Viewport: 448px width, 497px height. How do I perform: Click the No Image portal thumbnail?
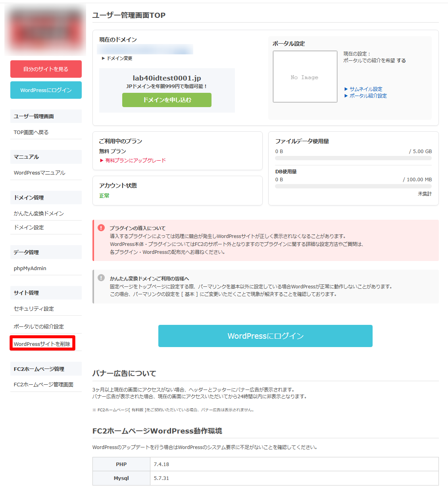pyautogui.click(x=305, y=77)
